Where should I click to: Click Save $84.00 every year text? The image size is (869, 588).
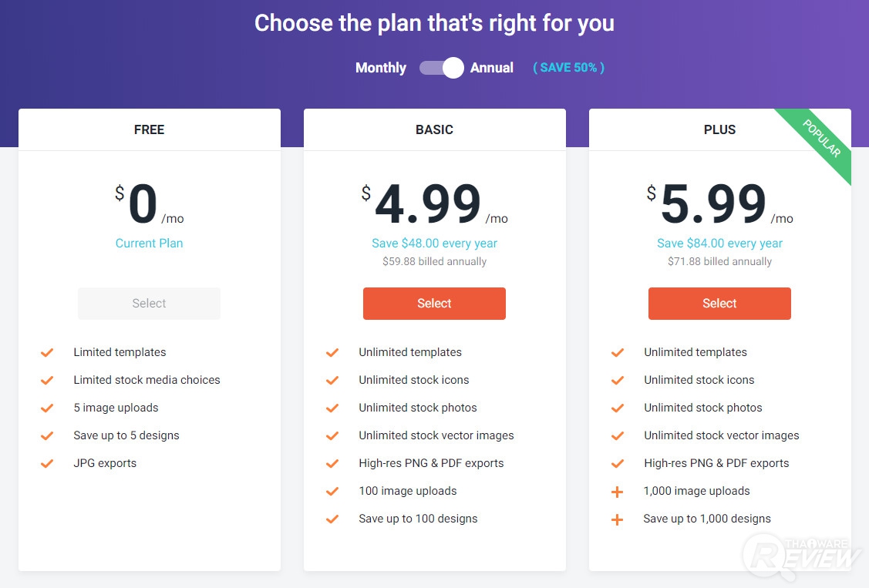[x=719, y=244]
